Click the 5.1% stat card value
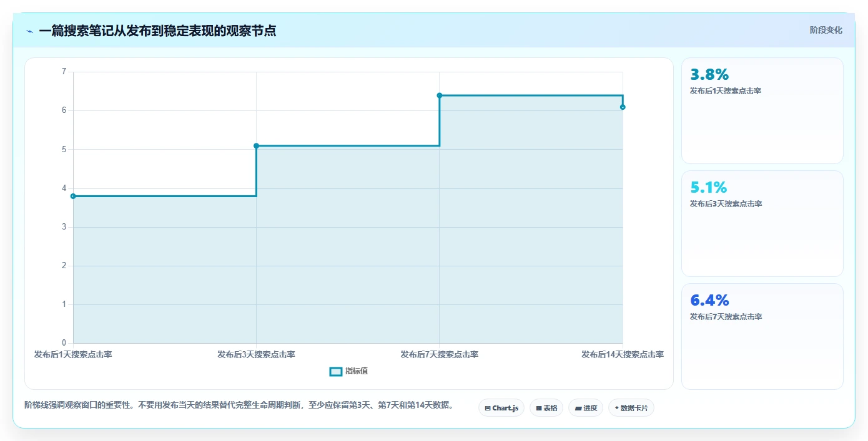The image size is (868, 441). [709, 187]
